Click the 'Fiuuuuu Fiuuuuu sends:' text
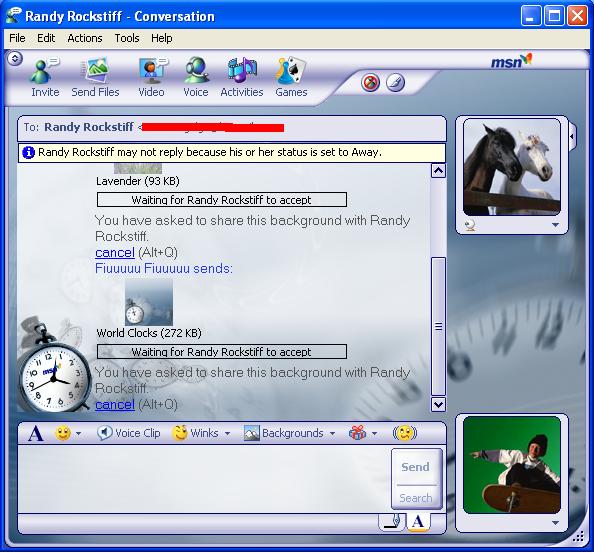 164,268
